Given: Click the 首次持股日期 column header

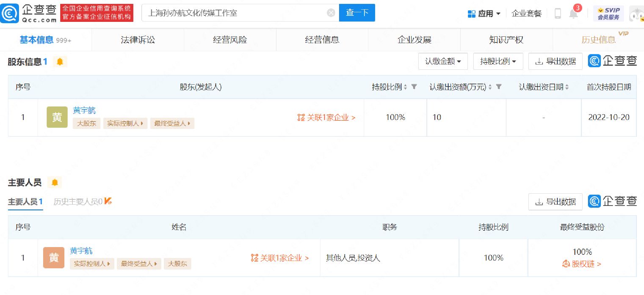Looking at the screenshot, I should 609,87.
